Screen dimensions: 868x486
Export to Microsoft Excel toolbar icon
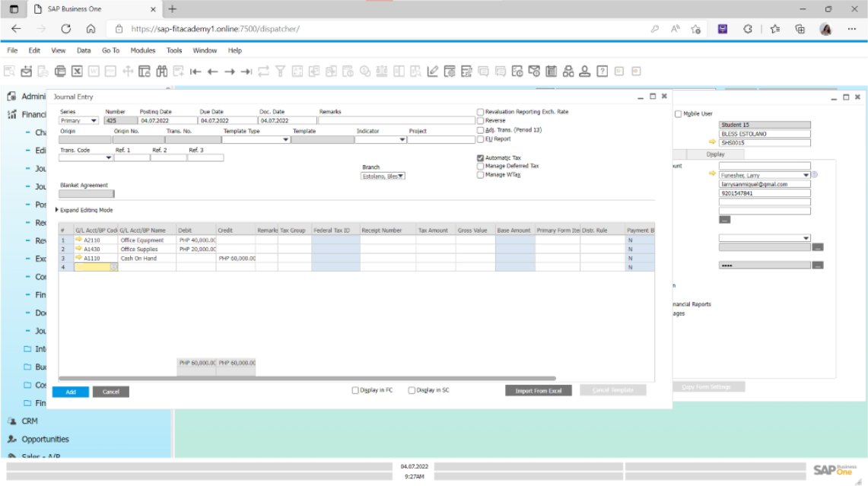click(x=77, y=71)
